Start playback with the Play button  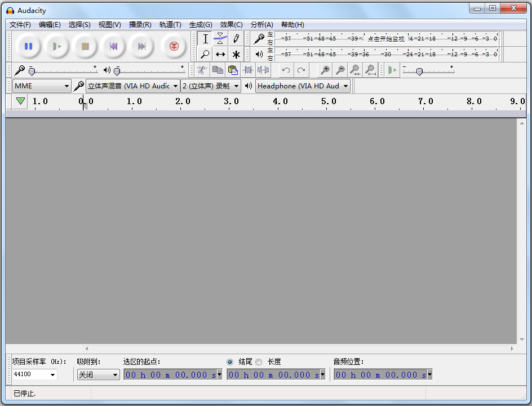57,46
